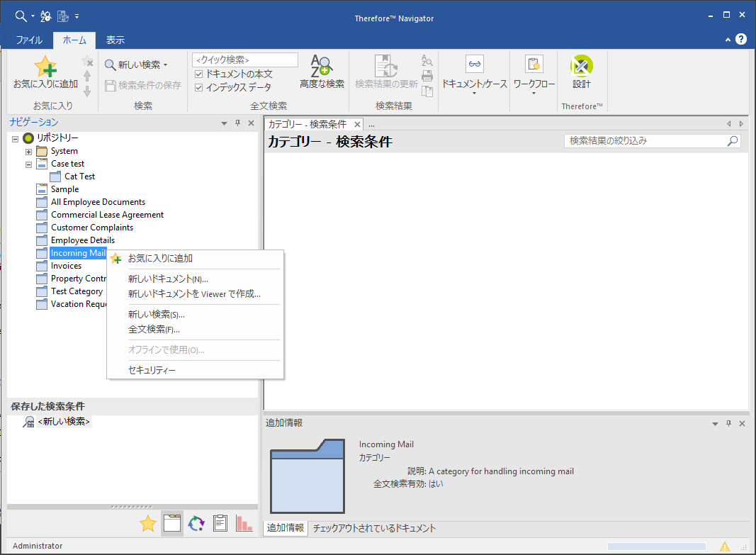Choose 全文検索(F)... in context menu
Viewport: 756px width, 555px height.
click(x=195, y=330)
